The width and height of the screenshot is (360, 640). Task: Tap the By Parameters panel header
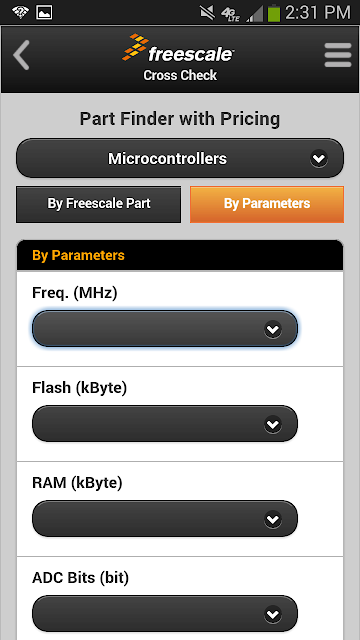pos(180,256)
